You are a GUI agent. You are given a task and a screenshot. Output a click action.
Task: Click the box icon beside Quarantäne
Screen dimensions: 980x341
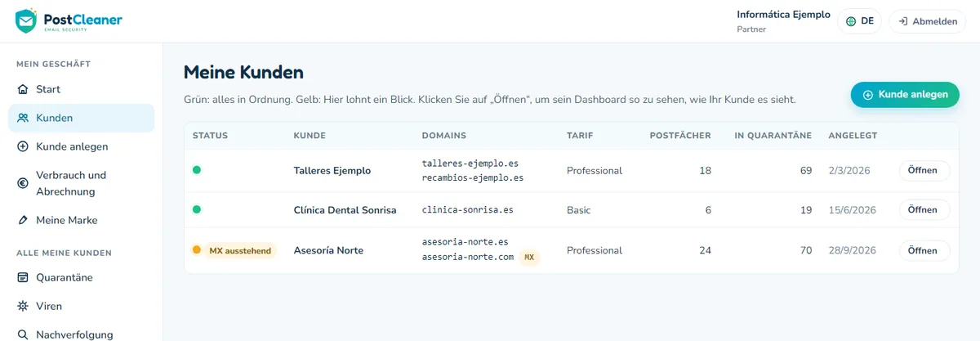click(x=23, y=277)
